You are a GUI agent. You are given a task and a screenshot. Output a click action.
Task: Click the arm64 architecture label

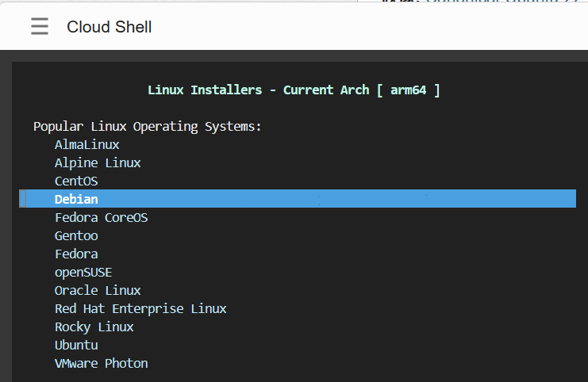coord(408,90)
